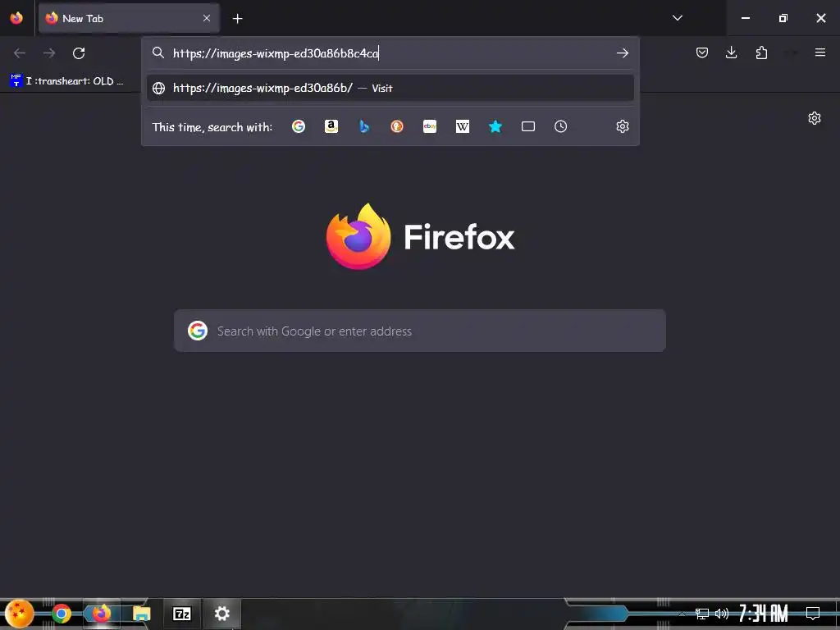Viewport: 840px width, 630px height.
Task: Click the 7:34 AM clock
Action: (764, 614)
